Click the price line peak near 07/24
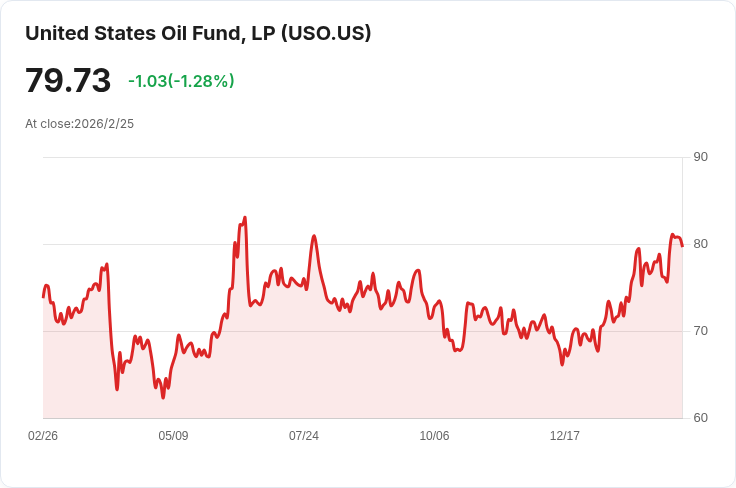This screenshot has width=736, height=488. tap(314, 237)
